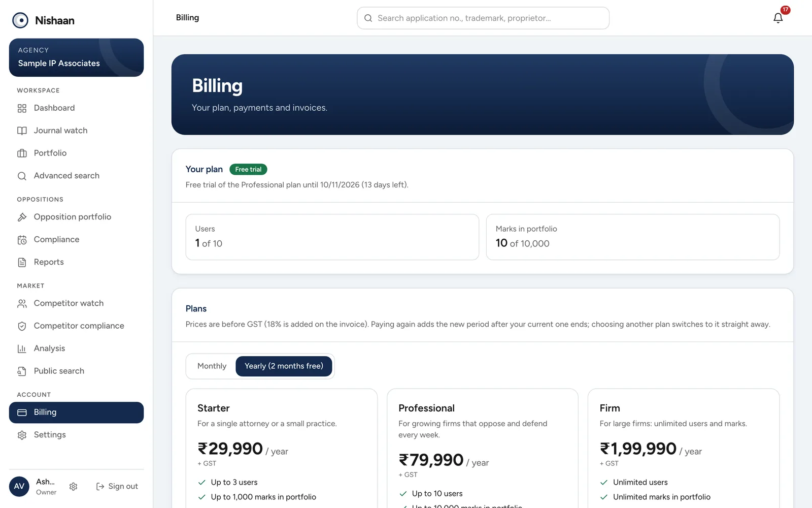Image resolution: width=812 pixels, height=508 pixels.
Task: Click 'Up to 3 users' feature text
Action: pyautogui.click(x=234, y=483)
